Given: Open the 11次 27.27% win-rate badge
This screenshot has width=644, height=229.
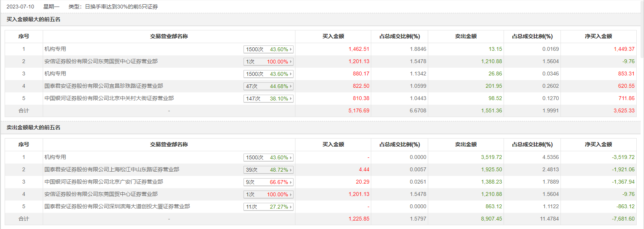Looking at the screenshot, I should tap(268, 207).
